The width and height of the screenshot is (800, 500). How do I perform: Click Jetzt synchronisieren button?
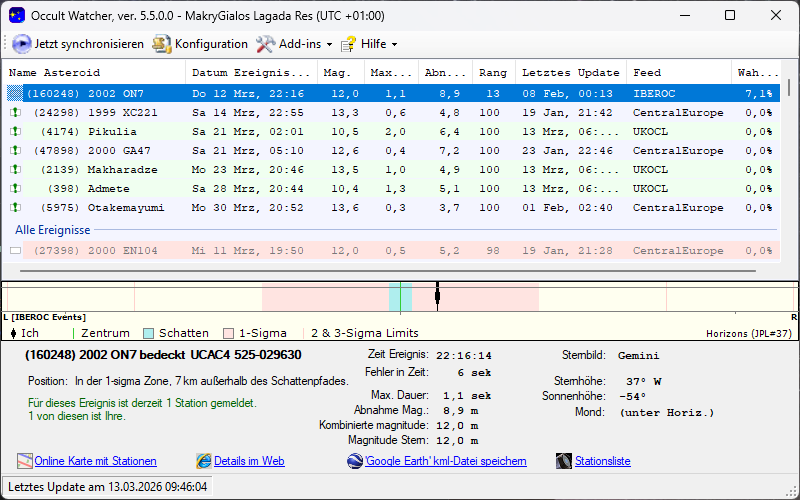78,44
